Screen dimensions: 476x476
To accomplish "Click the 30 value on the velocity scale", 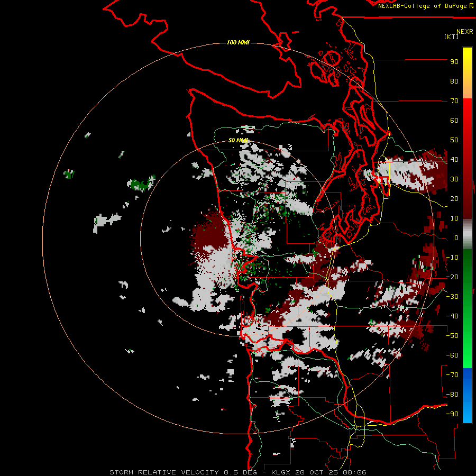I will click(x=454, y=179).
